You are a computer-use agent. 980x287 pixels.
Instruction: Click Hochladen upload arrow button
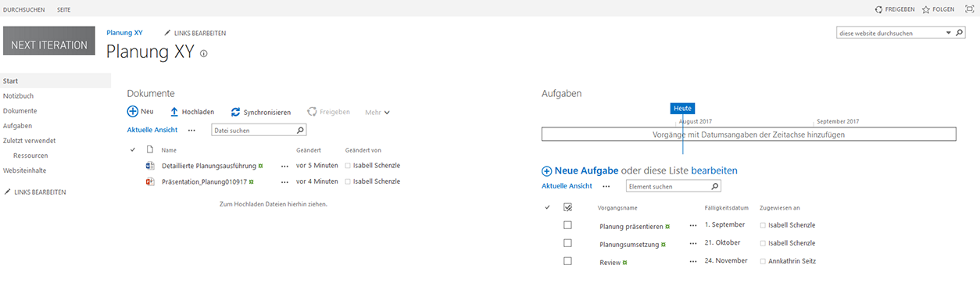[192, 112]
